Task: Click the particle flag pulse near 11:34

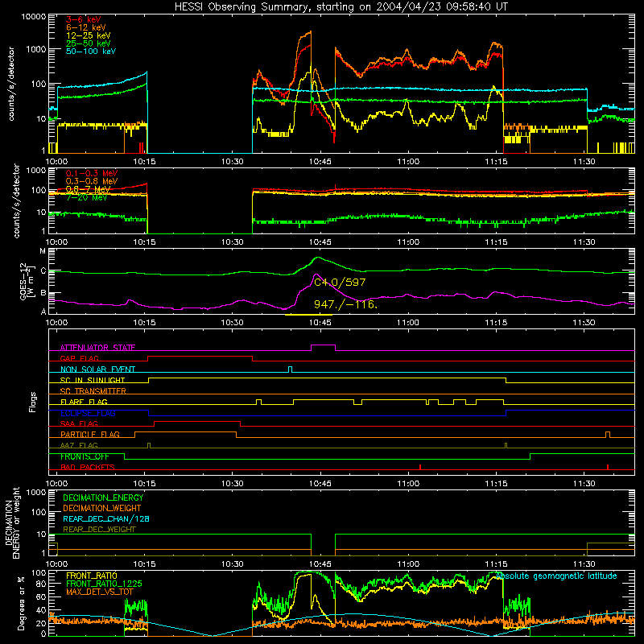Action: coord(608,434)
